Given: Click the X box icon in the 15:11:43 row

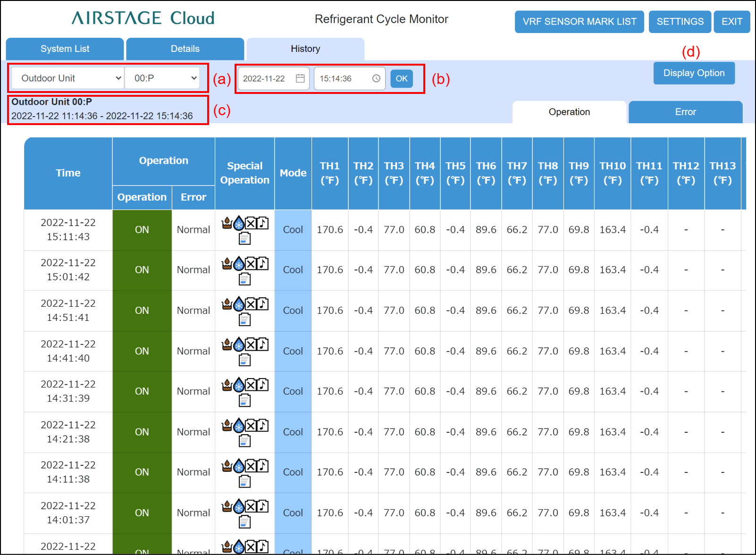Looking at the screenshot, I should pos(251,223).
